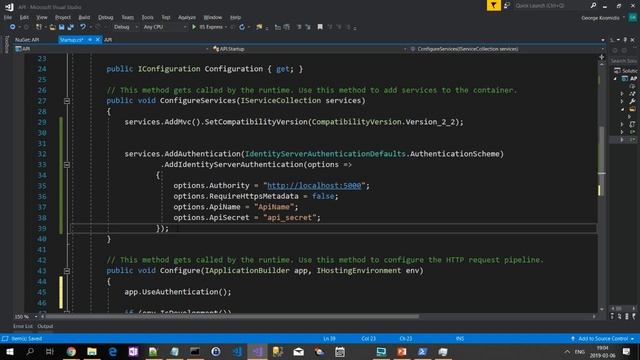This screenshot has width=640, height=360.
Task: Open the Error List tab
Action: coord(23,326)
